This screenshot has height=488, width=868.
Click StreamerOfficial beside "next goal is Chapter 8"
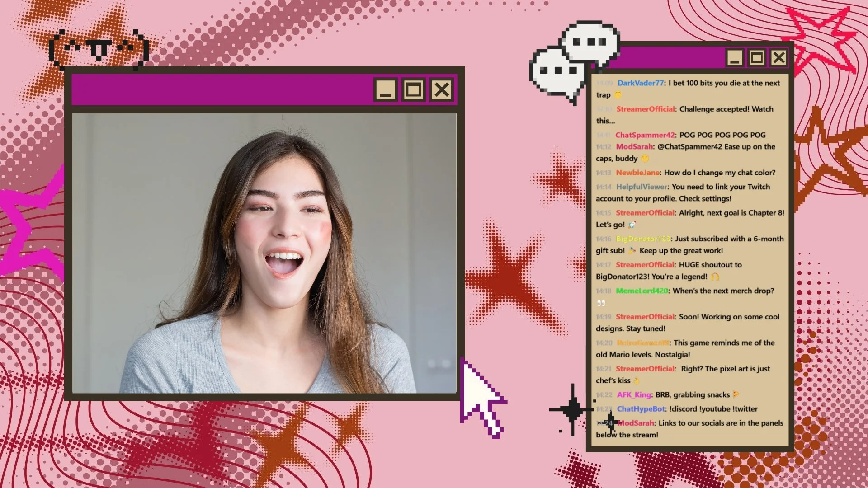point(645,212)
